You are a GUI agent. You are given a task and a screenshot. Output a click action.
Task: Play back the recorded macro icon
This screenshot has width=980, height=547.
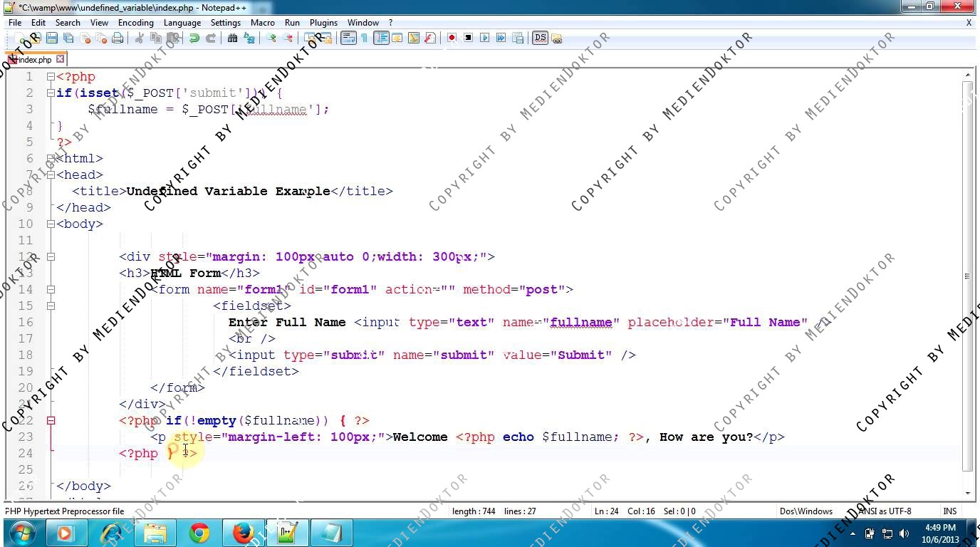click(484, 38)
